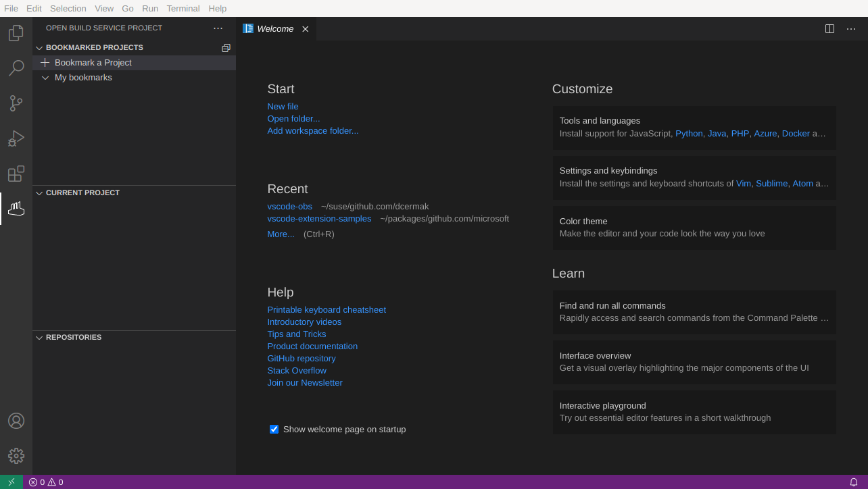
Task: Click the plus icon beside Bookmark a Project
Action: (x=45, y=63)
